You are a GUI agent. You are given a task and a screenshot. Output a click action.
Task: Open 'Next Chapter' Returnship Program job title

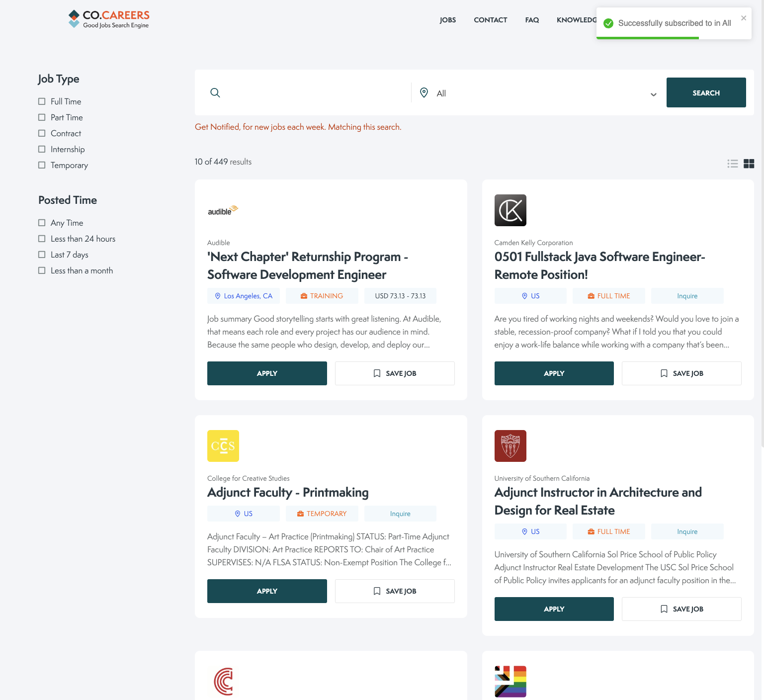pyautogui.click(x=308, y=265)
